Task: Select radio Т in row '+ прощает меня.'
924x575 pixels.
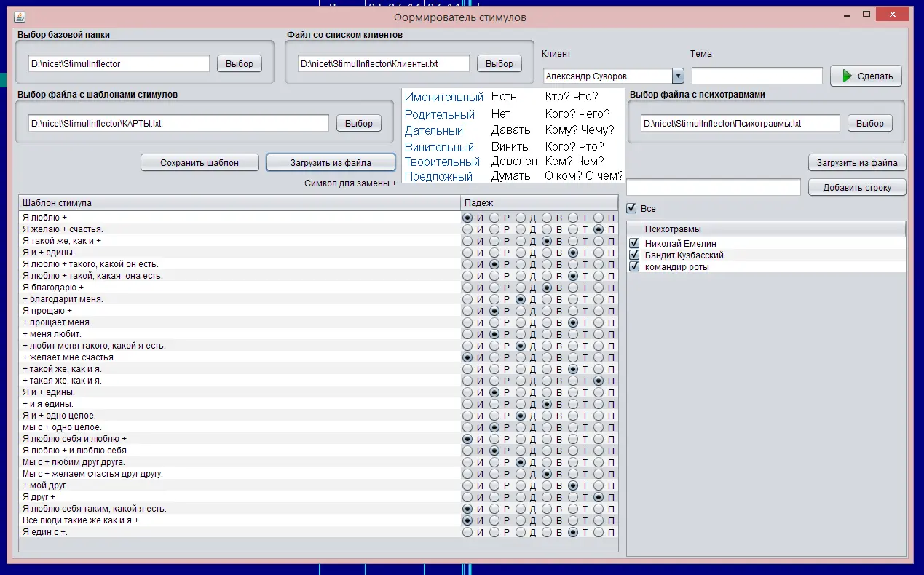Action: 573,322
